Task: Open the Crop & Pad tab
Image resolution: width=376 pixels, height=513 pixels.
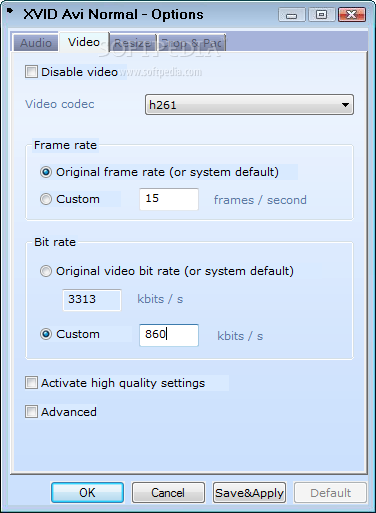Action: 192,43
